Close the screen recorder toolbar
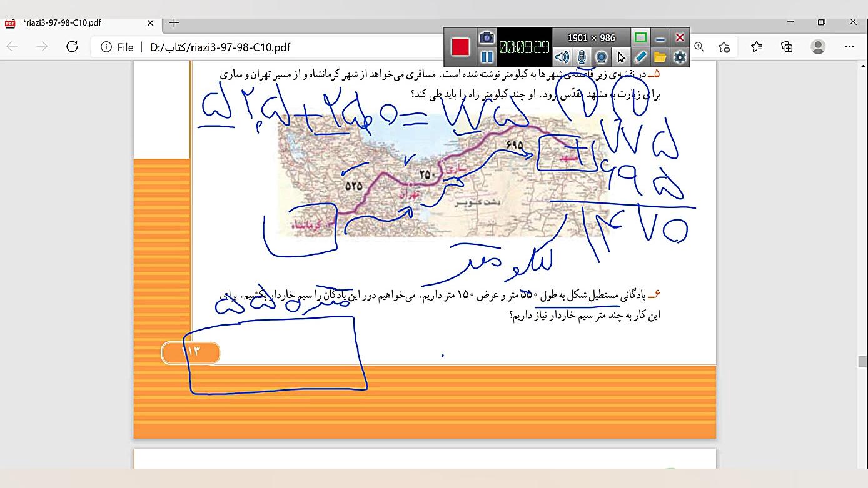The height and width of the screenshot is (488, 868). click(680, 38)
